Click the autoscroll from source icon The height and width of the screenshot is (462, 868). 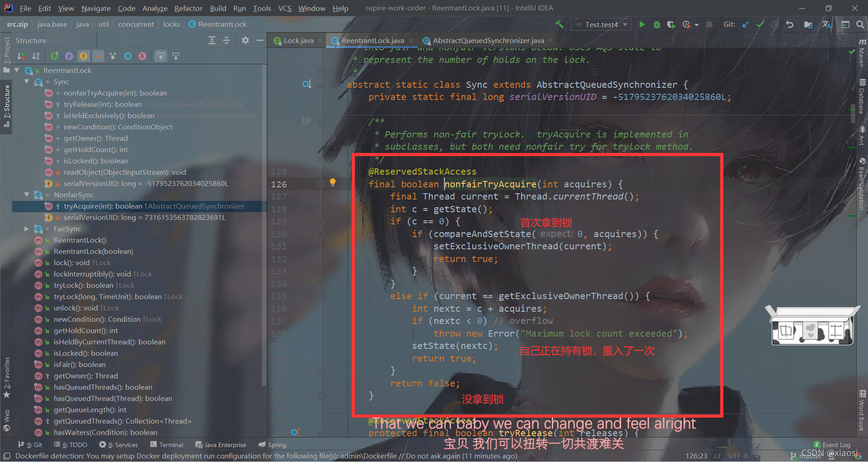pos(176,56)
